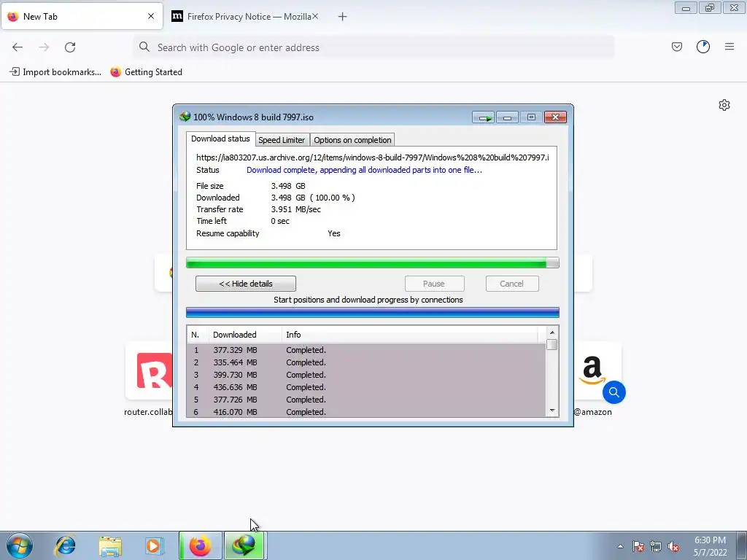Open the Firefox hamburger application menu
This screenshot has width=747, height=560.
[729, 47]
